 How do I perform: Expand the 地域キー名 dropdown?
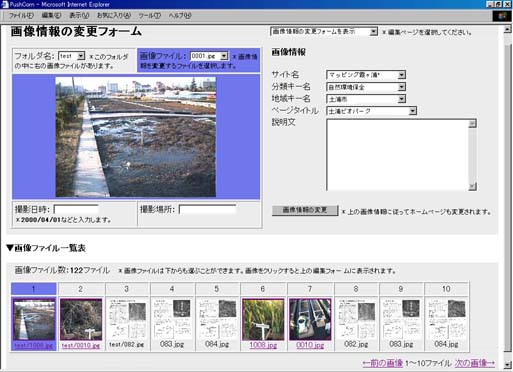(x=366, y=99)
